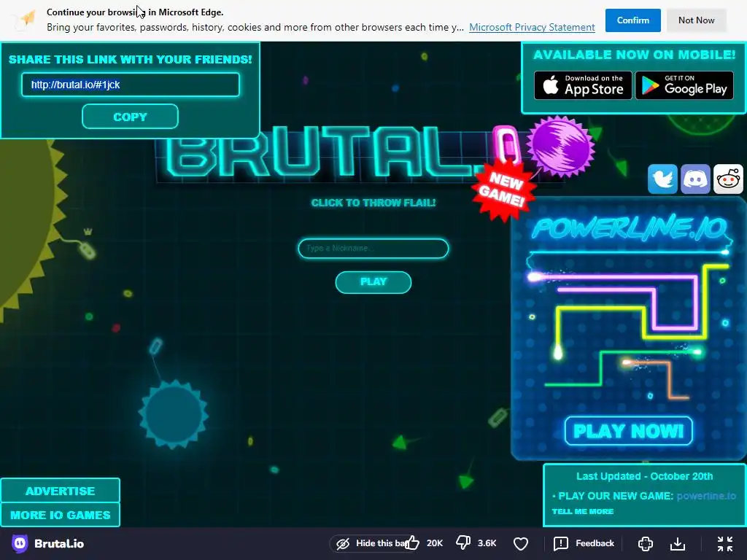
Task: Open the Reddit social icon
Action: (x=728, y=179)
